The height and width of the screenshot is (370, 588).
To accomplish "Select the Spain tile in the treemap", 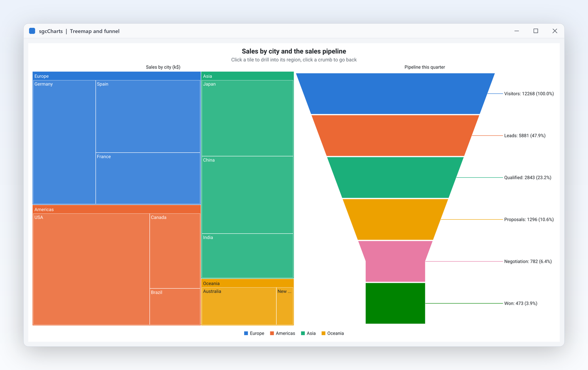I will tap(148, 116).
